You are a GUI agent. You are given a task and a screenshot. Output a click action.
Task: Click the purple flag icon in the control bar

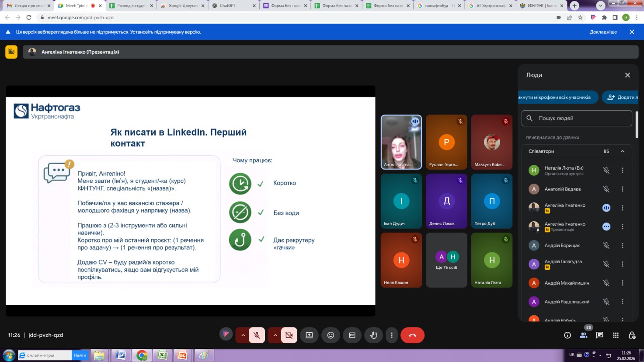[x=226, y=334]
